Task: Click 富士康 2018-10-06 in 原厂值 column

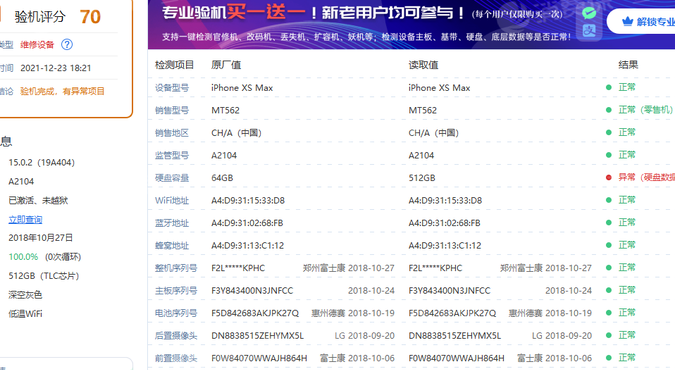Action: point(357,358)
